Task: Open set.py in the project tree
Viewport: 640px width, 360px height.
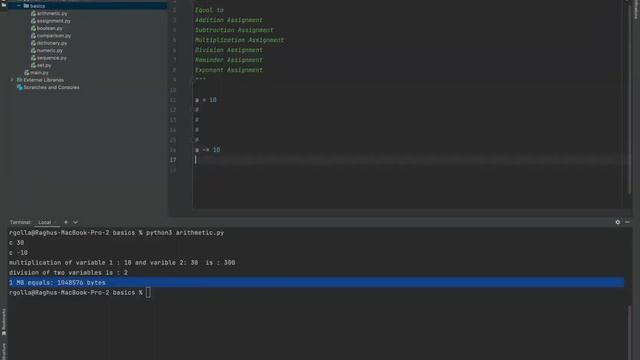Action: (x=44, y=65)
